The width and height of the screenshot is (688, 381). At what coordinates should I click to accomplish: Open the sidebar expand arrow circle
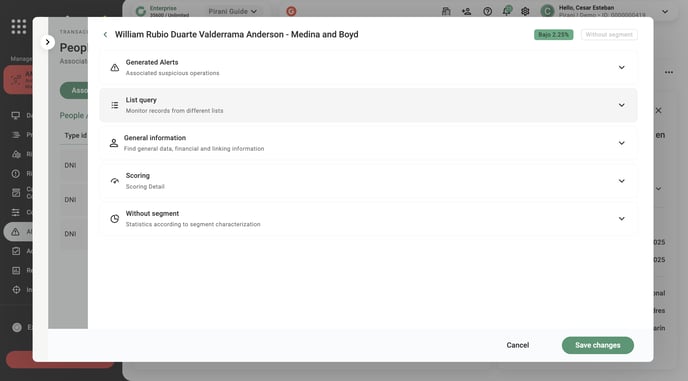(47, 42)
